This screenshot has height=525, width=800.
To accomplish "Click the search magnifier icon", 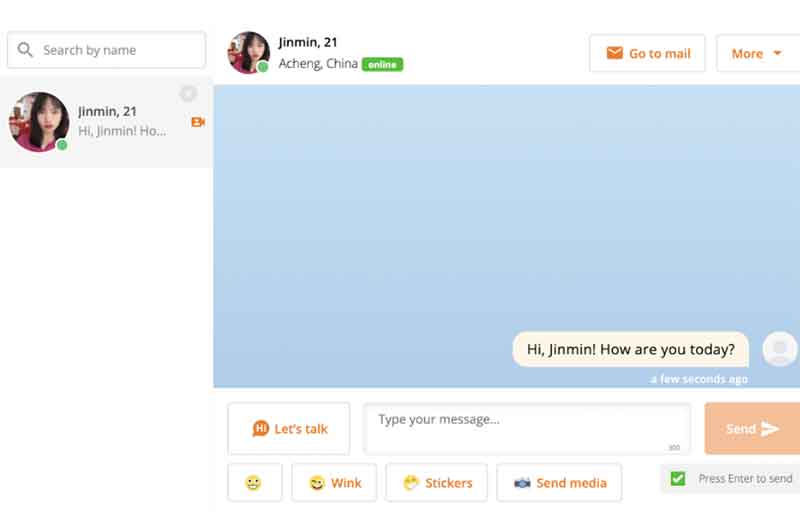I will 25,50.
